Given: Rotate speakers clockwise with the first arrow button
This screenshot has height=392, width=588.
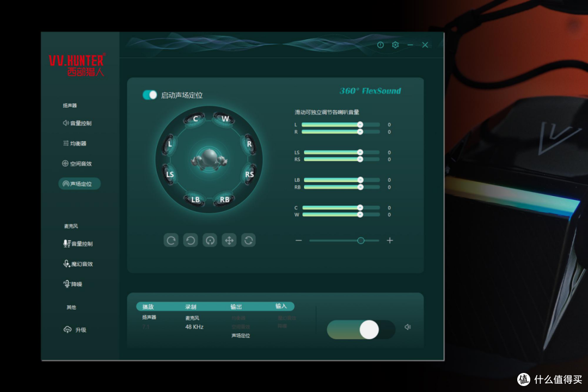Looking at the screenshot, I should click(171, 240).
